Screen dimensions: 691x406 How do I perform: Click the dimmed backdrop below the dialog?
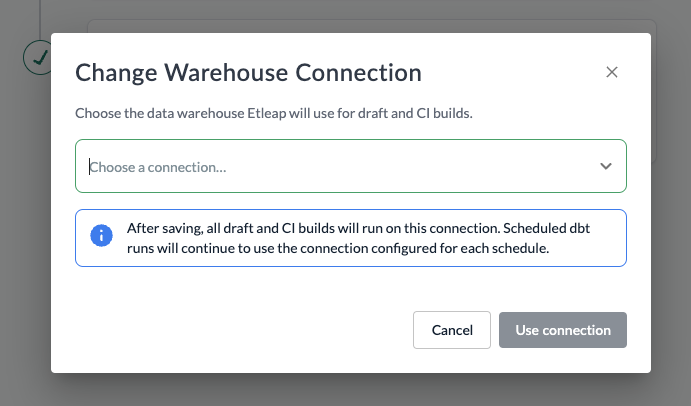tap(350, 390)
